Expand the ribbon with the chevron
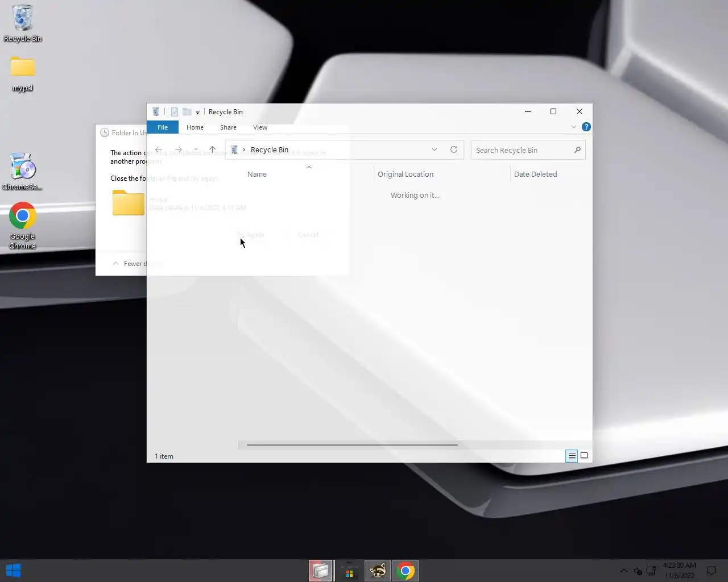728x582 pixels. pos(573,127)
